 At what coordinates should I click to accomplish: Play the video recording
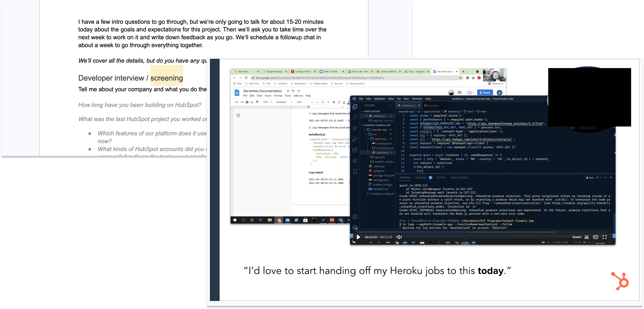(358, 237)
